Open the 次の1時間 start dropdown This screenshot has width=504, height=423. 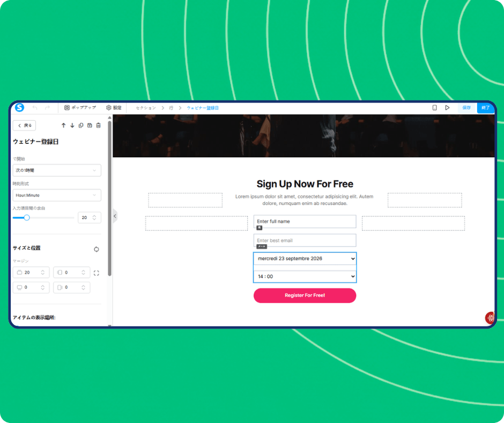(57, 170)
